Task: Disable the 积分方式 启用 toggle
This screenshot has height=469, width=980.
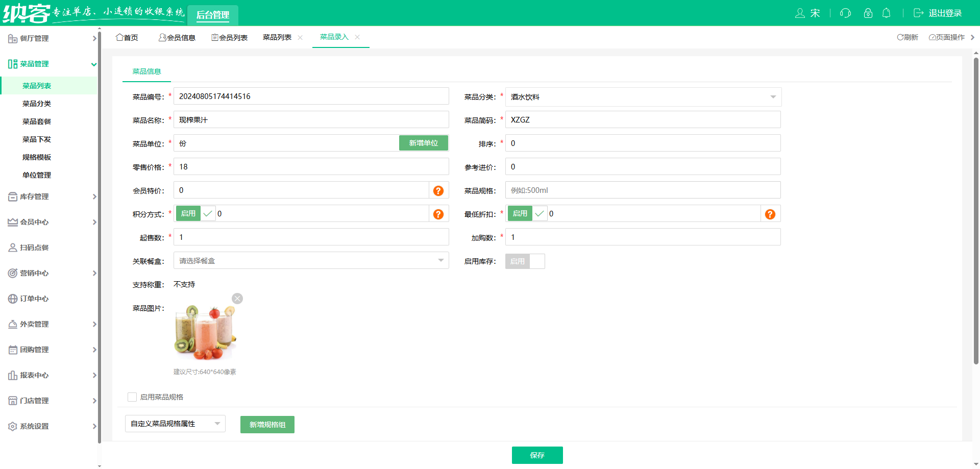Action: click(188, 213)
